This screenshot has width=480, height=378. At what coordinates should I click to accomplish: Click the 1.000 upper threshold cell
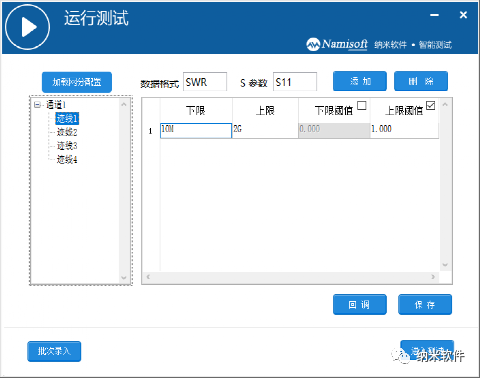(404, 130)
